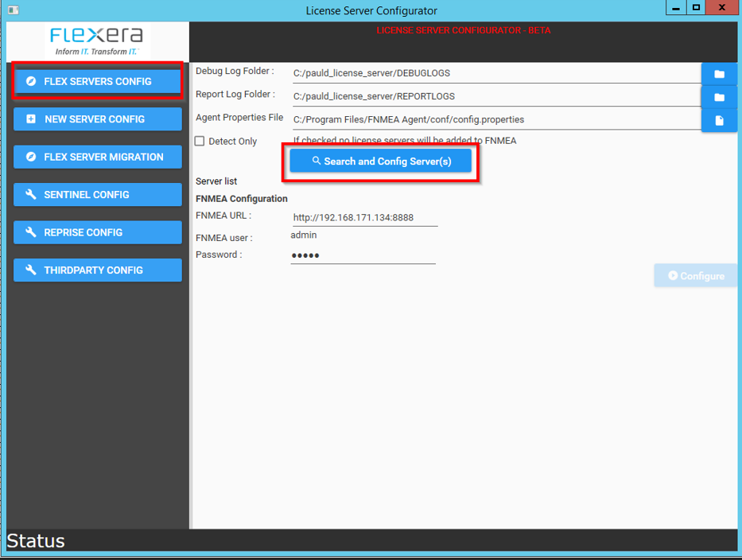Image resolution: width=742 pixels, height=560 pixels.
Task: Browse for the Debug Log Folder
Action: point(719,74)
